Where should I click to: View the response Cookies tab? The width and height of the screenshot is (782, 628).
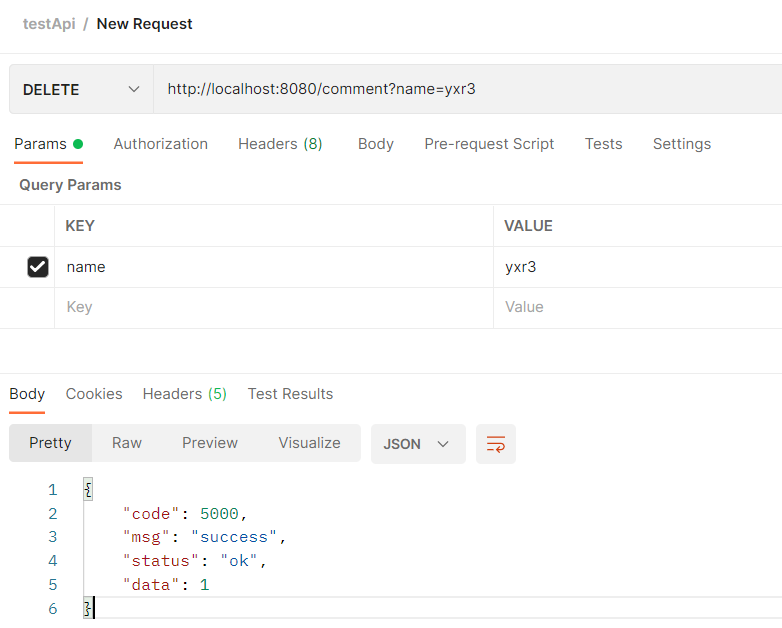coord(94,394)
